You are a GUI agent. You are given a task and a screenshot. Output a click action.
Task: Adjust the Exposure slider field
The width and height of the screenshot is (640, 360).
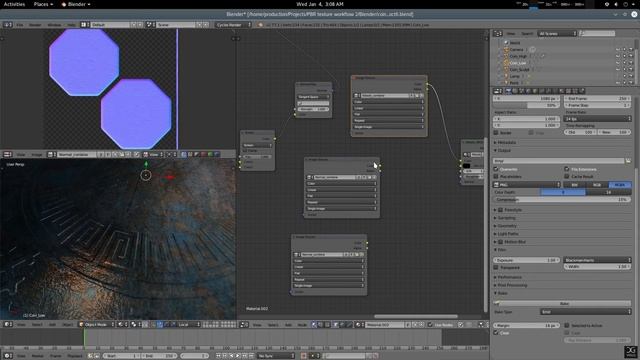(527, 260)
